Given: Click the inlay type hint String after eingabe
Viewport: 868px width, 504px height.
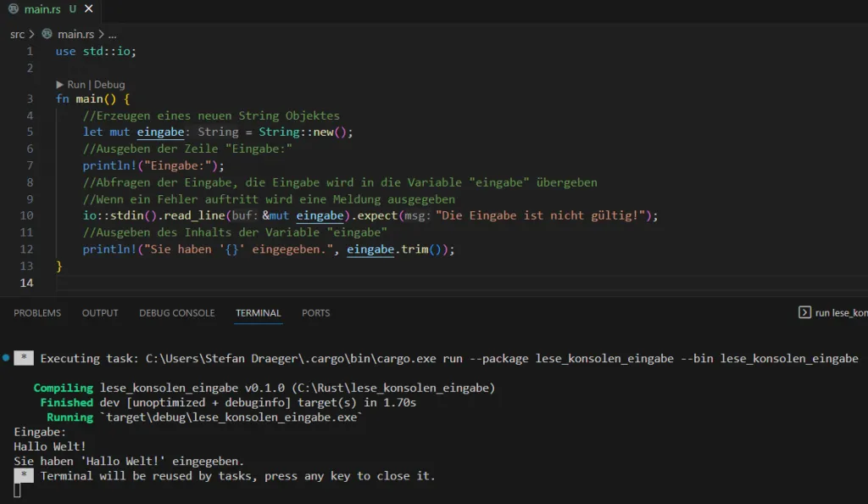Looking at the screenshot, I should 218,132.
